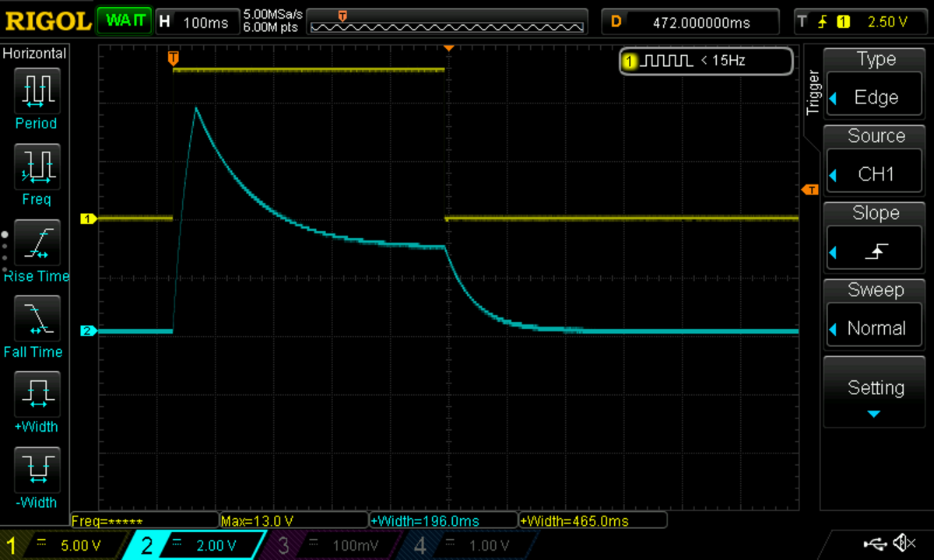Change the Sweep Normal setting
934x560 pixels.
pos(875,315)
